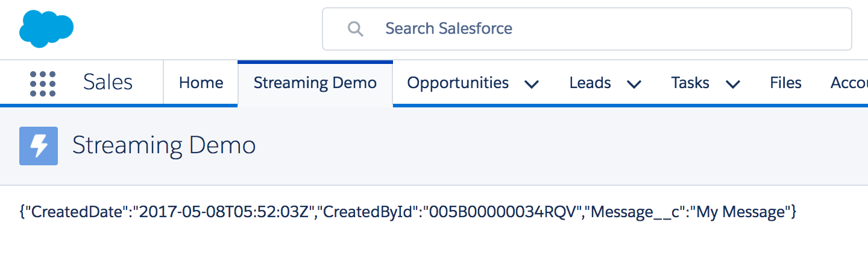Switch to the Tasks tab

point(690,83)
